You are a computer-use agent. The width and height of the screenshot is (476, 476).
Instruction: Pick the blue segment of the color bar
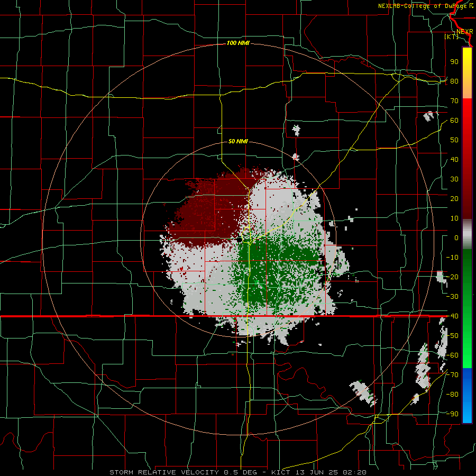[x=467, y=396]
